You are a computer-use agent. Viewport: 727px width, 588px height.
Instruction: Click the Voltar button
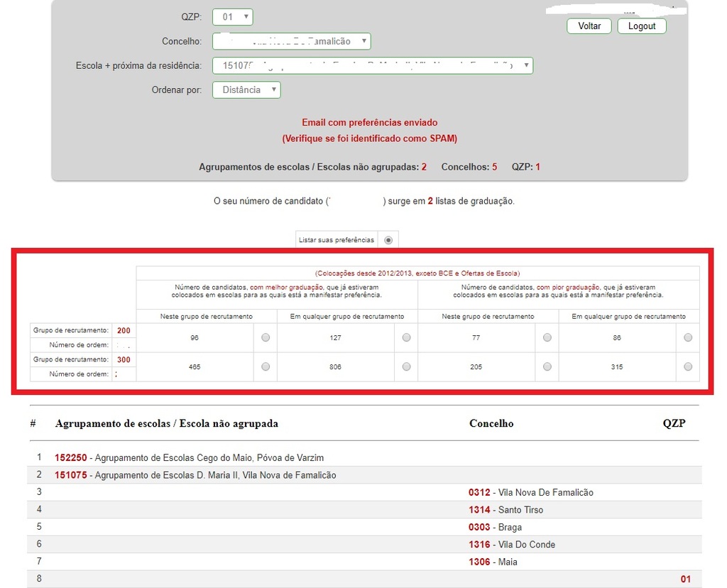point(589,26)
